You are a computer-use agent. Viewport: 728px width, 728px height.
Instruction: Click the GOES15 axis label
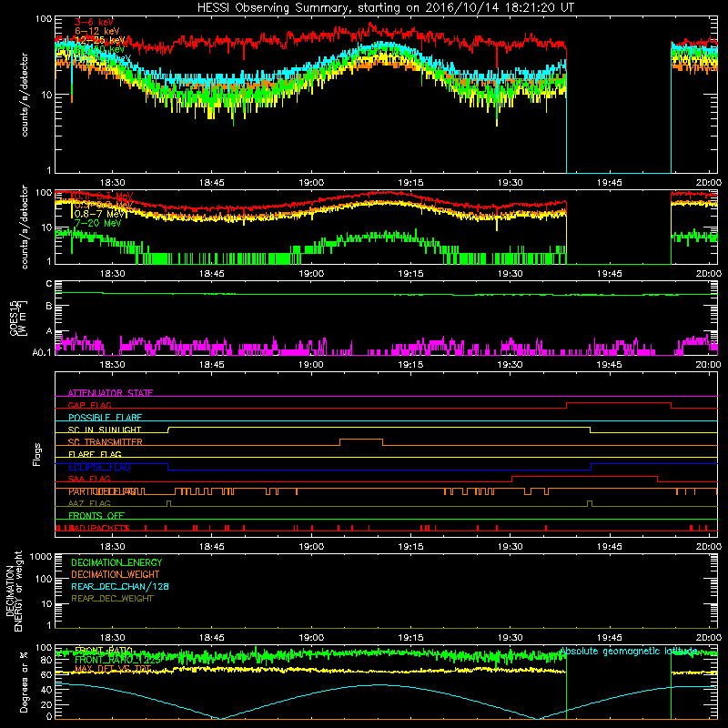(17, 318)
